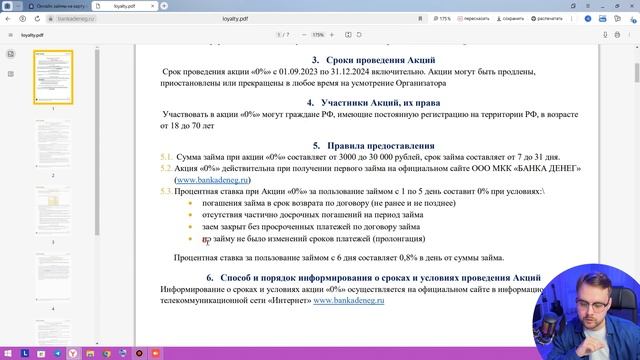The image size is (640, 360).
Task: Click the пересказать button
Action: pyautogui.click(x=473, y=19)
